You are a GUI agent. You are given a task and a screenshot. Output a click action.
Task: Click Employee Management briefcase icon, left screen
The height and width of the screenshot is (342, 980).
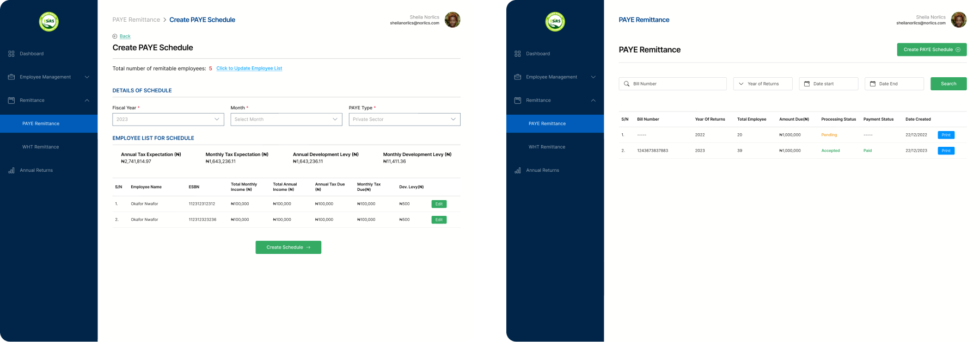[x=11, y=77]
